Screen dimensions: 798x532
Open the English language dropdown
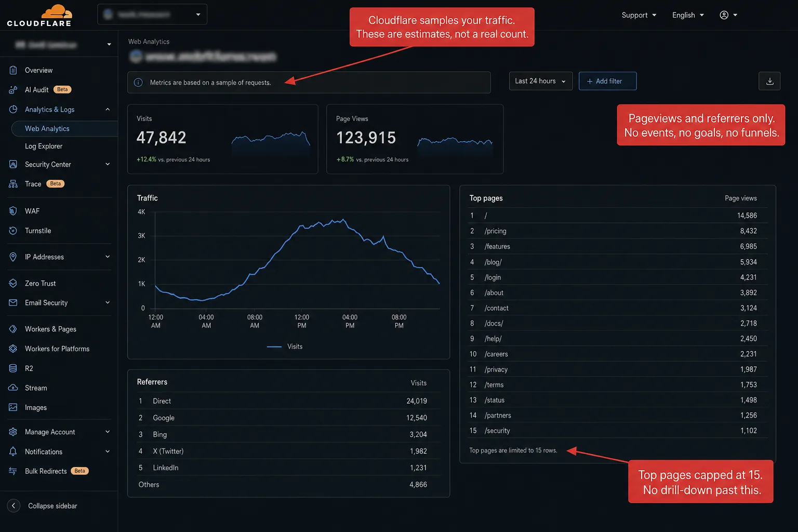point(688,15)
